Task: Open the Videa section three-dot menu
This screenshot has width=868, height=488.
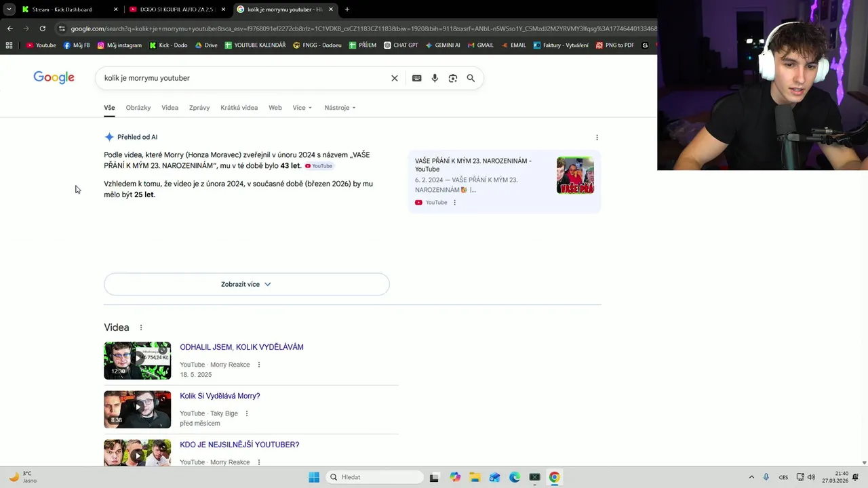Action: (x=141, y=327)
